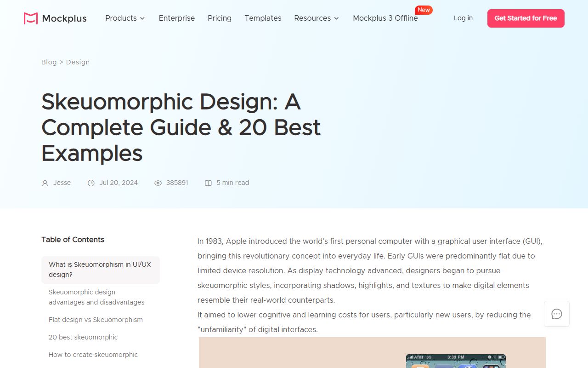Open the Templates page
The image size is (588, 368).
coord(263,18)
